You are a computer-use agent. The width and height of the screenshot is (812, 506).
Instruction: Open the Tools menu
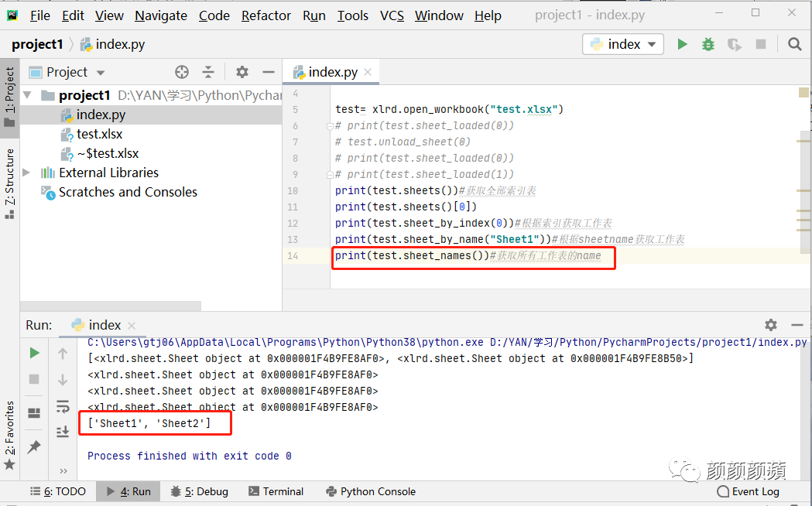tap(353, 15)
